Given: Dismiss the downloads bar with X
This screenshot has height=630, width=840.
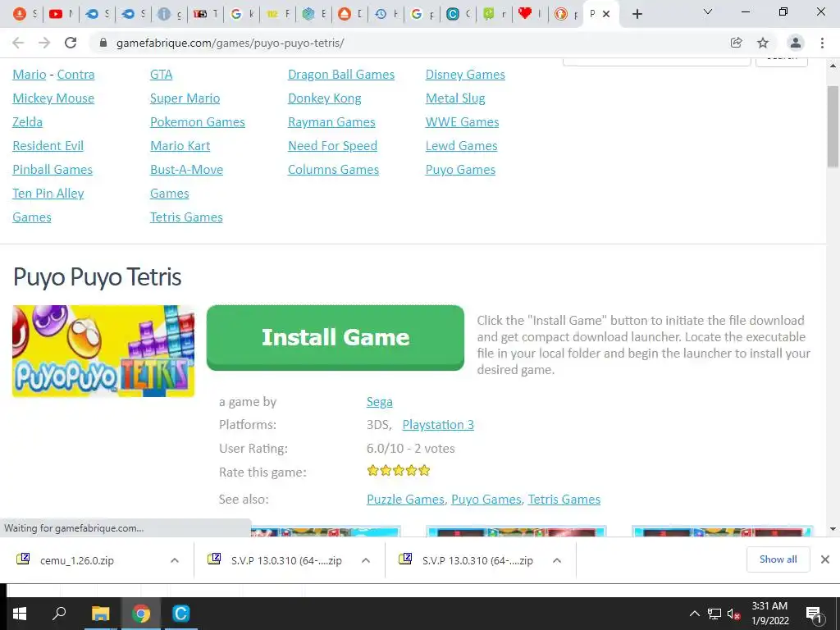Looking at the screenshot, I should point(825,559).
